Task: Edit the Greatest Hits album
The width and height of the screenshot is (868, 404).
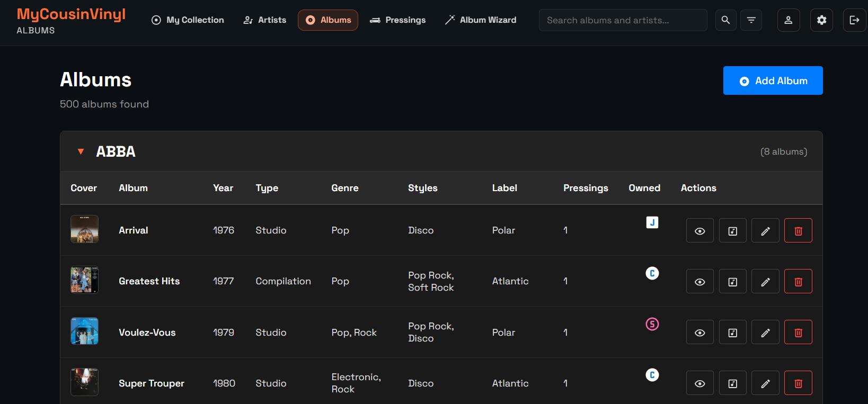Action: [x=765, y=281]
